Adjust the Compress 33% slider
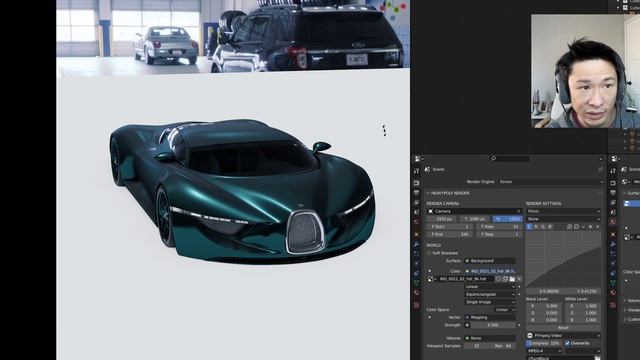The image size is (640, 360). coord(544,343)
